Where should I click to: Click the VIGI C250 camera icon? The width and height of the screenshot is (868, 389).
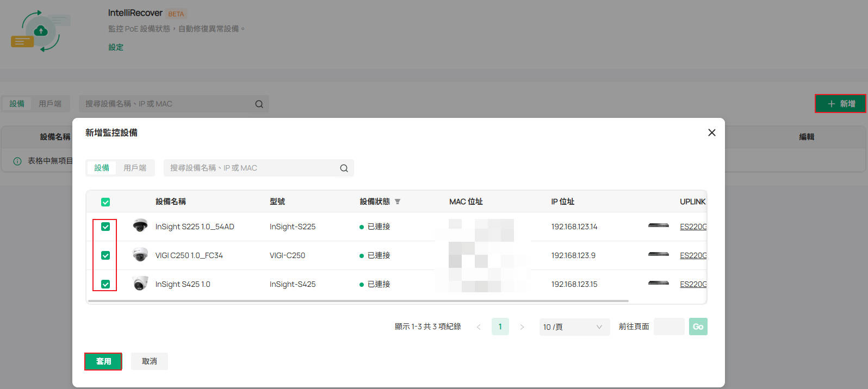pyautogui.click(x=140, y=255)
